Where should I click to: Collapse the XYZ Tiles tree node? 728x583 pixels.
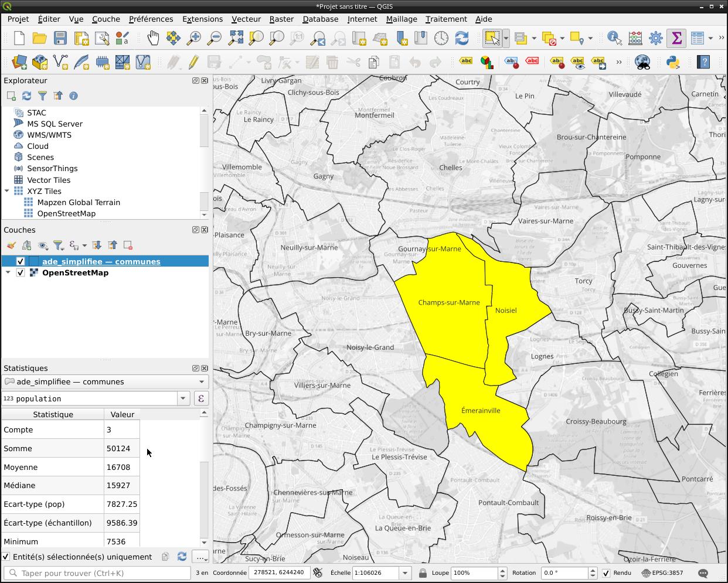7,191
